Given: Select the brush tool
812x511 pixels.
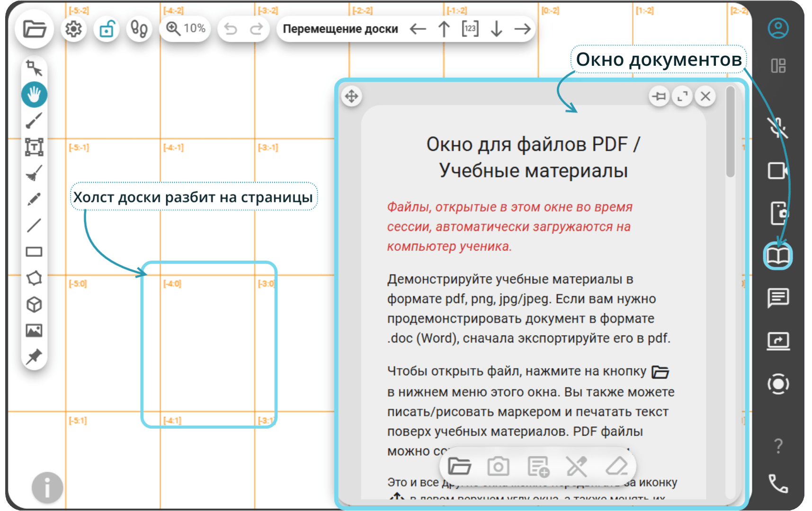Looking at the screenshot, I should click(x=34, y=121).
